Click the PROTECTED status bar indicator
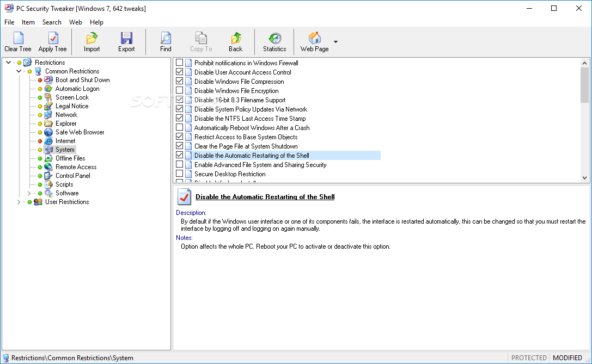Viewport: 592px width, 364px height. pyautogui.click(x=529, y=358)
